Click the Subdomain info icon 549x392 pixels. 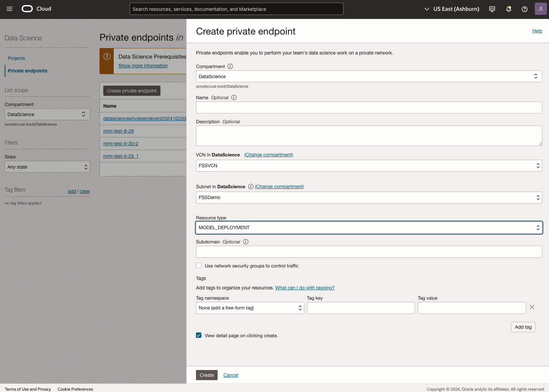(246, 242)
